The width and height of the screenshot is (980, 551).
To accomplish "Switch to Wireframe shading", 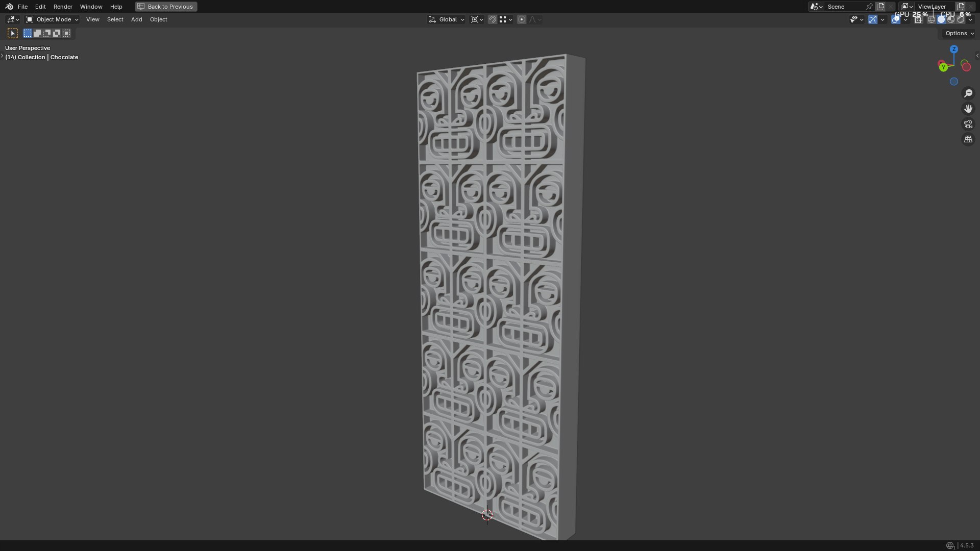I will [x=932, y=19].
